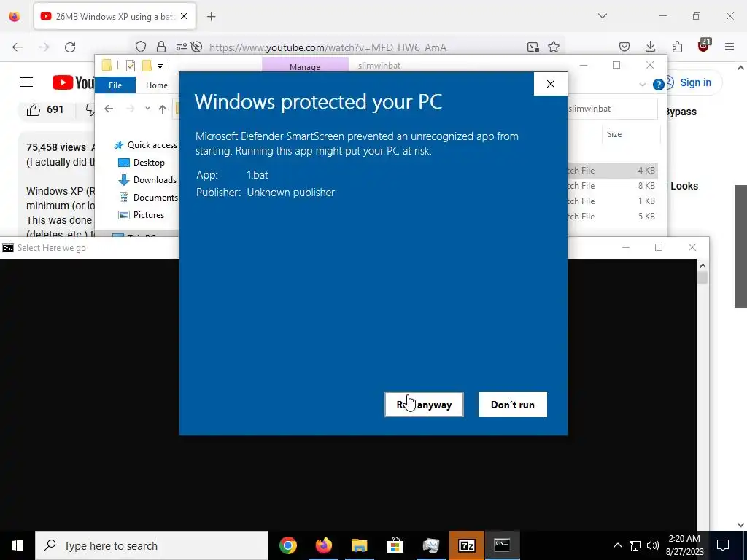
Task: Click command prompt title bar icon
Action: click(8, 248)
